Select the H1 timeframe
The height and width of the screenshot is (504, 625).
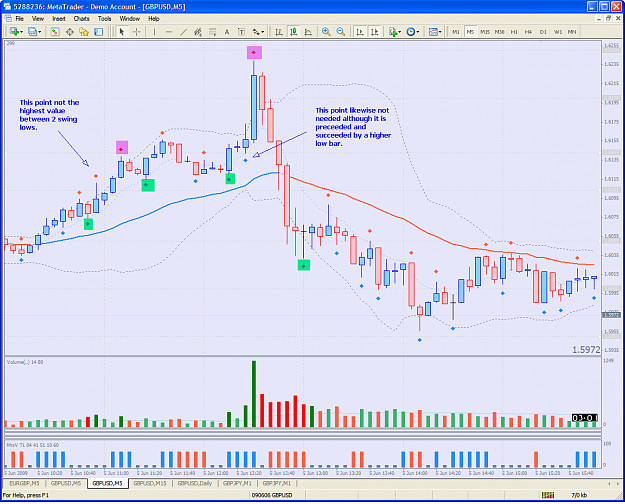pos(514,32)
